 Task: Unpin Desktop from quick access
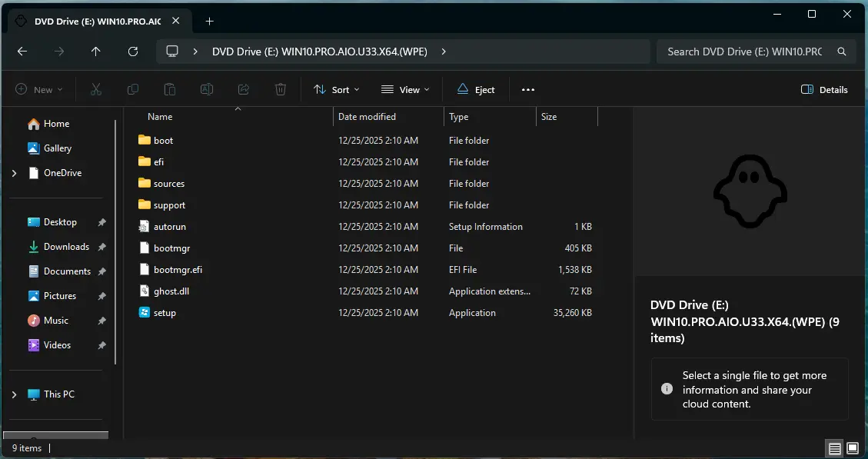[101, 222]
